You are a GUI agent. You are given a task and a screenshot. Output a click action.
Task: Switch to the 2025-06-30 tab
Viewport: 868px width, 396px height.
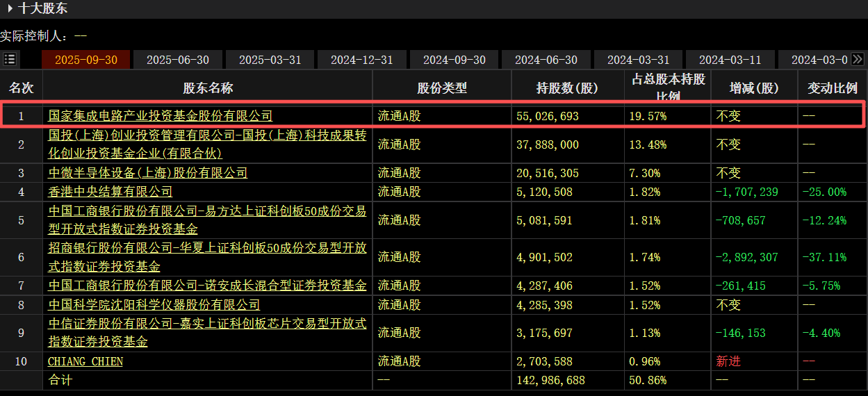coord(178,60)
